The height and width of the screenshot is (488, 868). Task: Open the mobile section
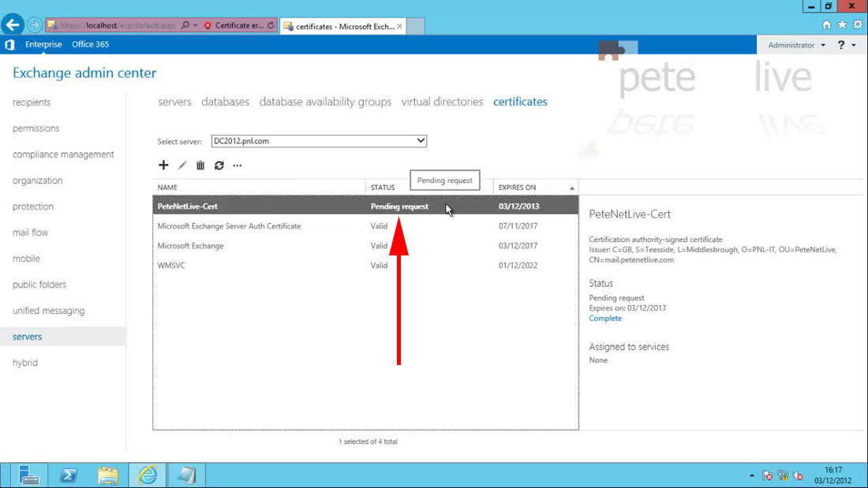26,259
